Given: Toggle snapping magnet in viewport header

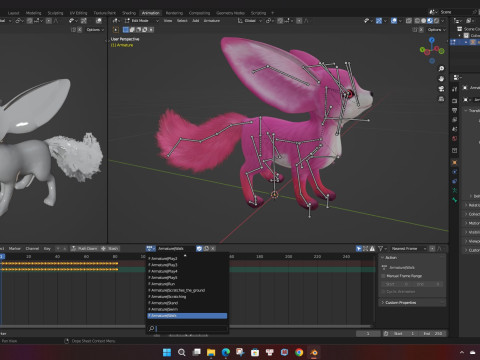Looking at the screenshot, I should (x=280, y=21).
